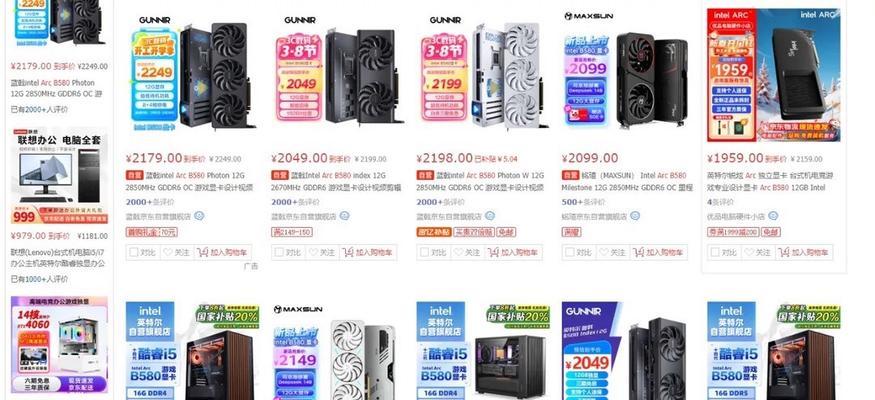Click the 满2149-150 coupon tag

tap(292, 232)
